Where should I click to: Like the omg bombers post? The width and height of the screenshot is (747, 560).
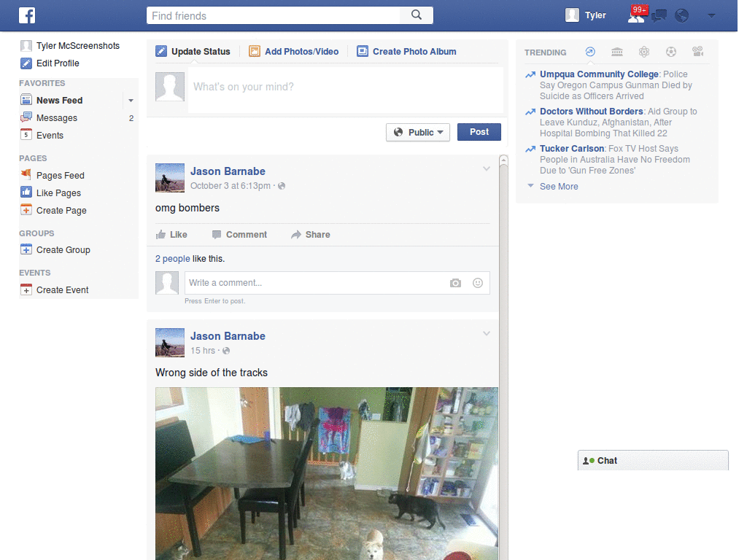pos(171,234)
